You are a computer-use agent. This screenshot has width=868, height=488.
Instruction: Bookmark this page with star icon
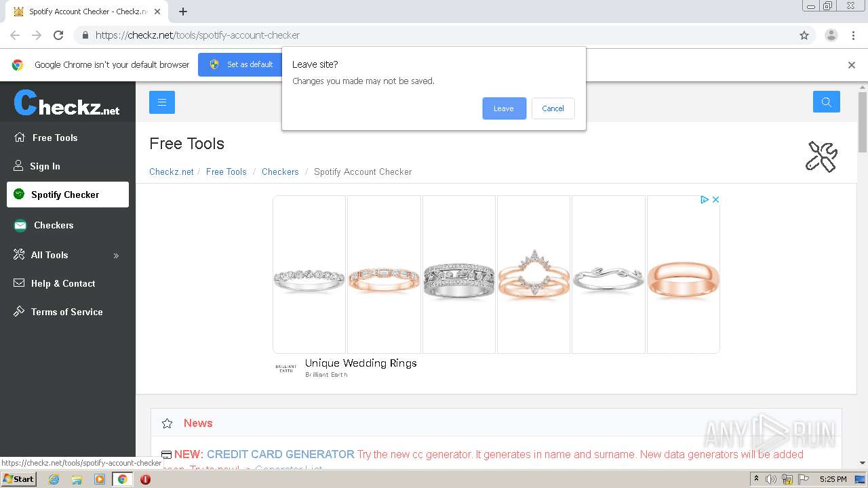804,35
